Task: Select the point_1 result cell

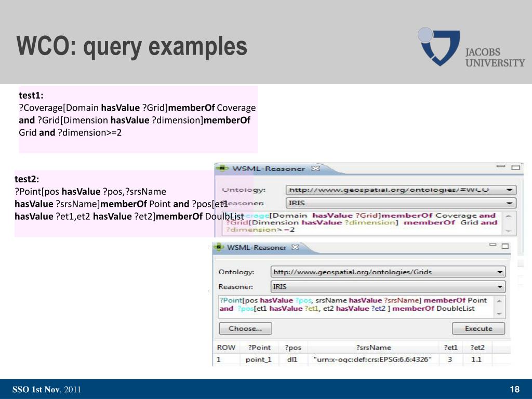Action: pyautogui.click(x=259, y=360)
